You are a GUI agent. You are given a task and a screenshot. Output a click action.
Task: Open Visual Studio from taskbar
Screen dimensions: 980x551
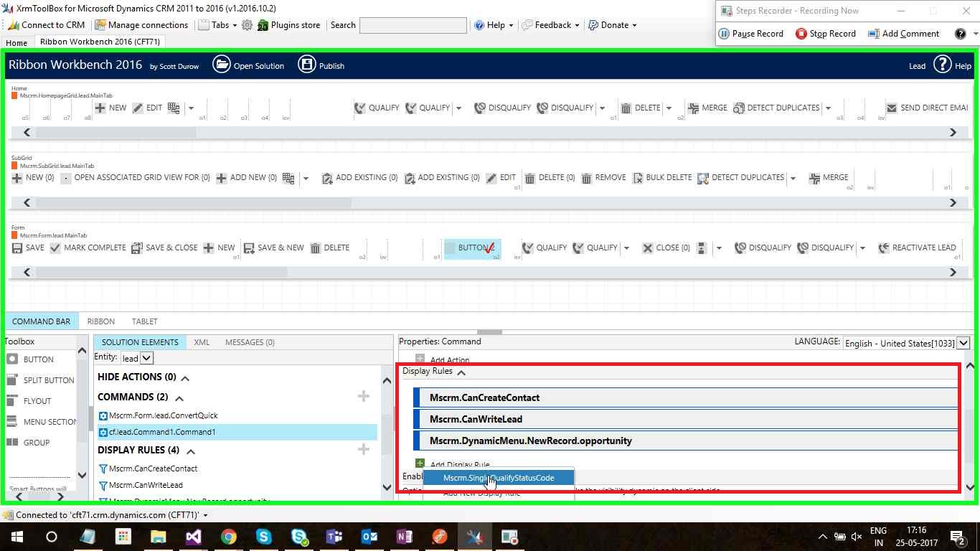(193, 537)
